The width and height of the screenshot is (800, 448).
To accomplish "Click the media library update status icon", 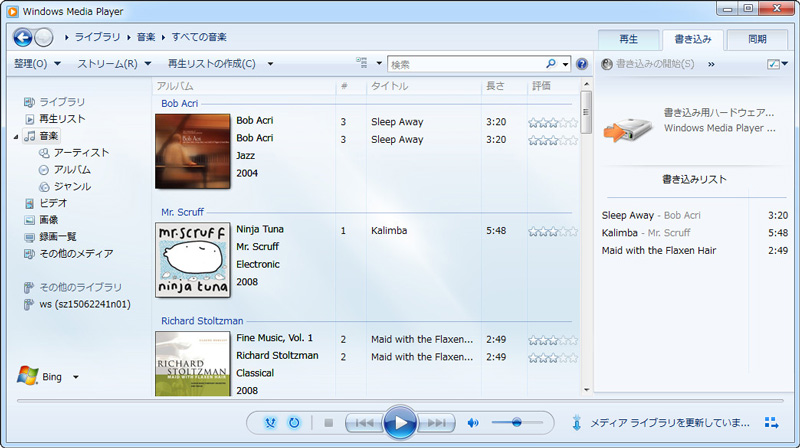I will click(577, 422).
